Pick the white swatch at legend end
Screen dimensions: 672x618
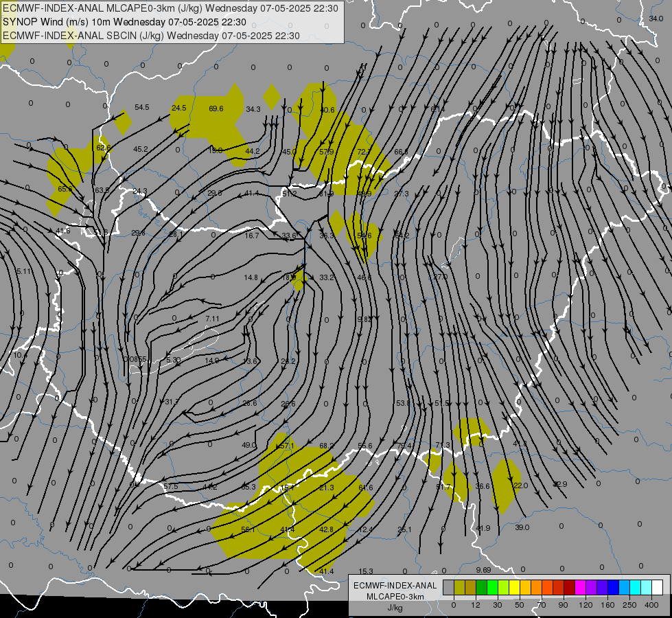click(x=657, y=587)
